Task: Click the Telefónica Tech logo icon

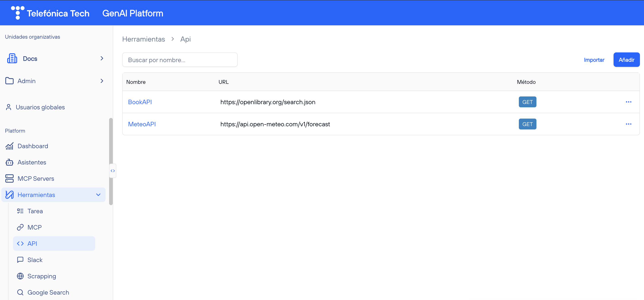Action: [x=18, y=12]
